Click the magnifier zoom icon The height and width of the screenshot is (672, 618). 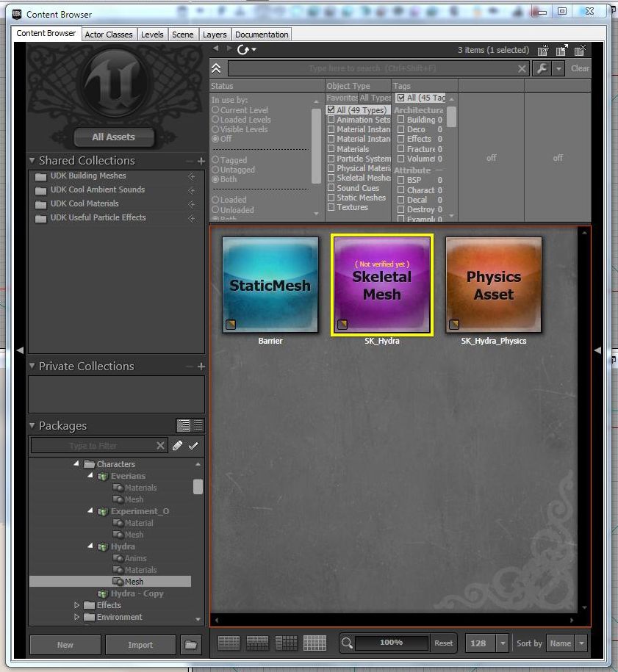pyautogui.click(x=347, y=643)
